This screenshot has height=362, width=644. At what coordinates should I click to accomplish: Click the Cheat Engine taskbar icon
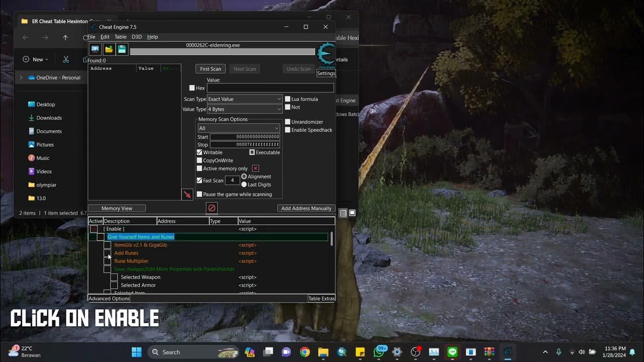(x=508, y=352)
